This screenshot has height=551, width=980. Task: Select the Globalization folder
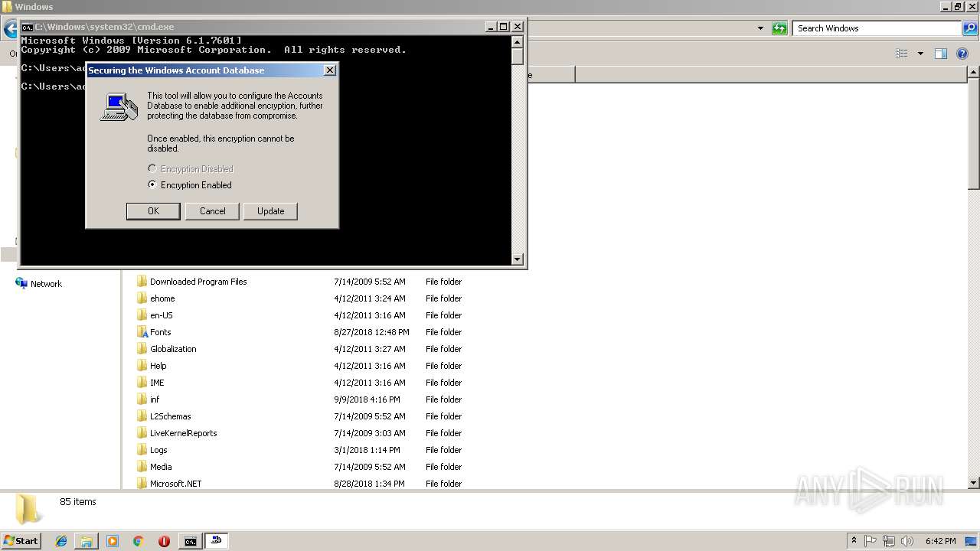(173, 349)
